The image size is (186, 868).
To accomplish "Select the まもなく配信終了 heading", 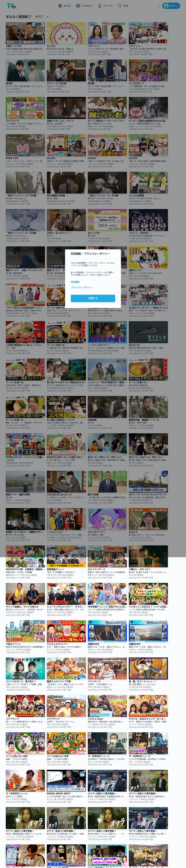I will (18, 16).
